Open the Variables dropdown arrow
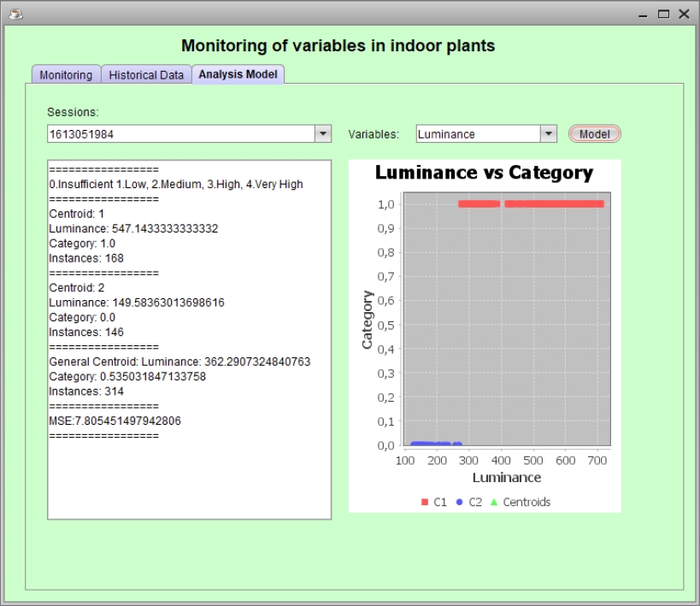Image resolution: width=700 pixels, height=606 pixels. [x=549, y=134]
